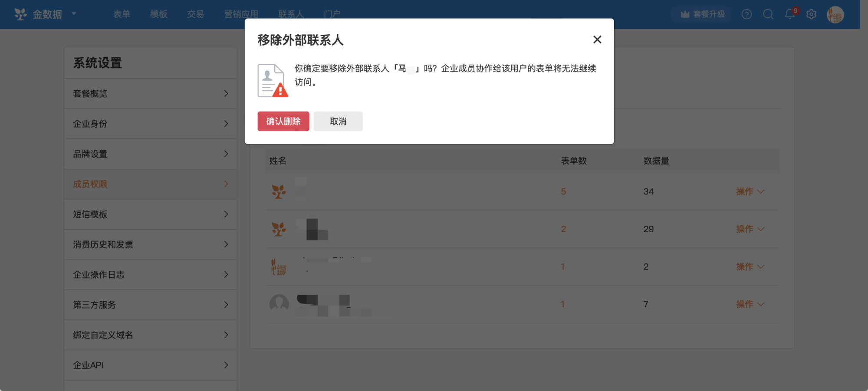Open the search magnifier icon

click(768, 14)
